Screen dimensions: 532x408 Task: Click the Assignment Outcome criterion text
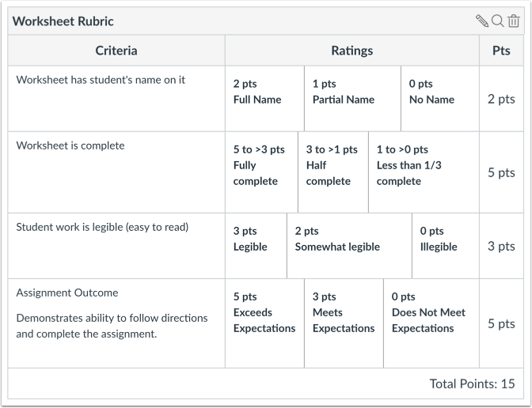click(67, 293)
